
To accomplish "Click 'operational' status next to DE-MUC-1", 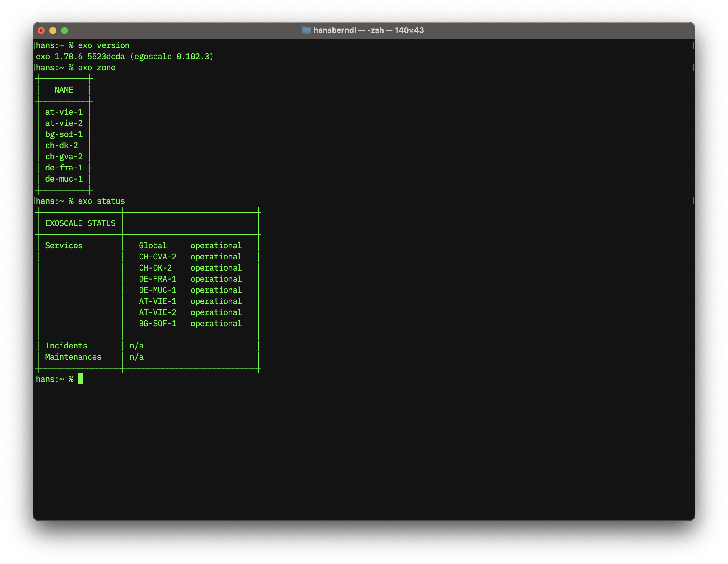I will (x=216, y=290).
